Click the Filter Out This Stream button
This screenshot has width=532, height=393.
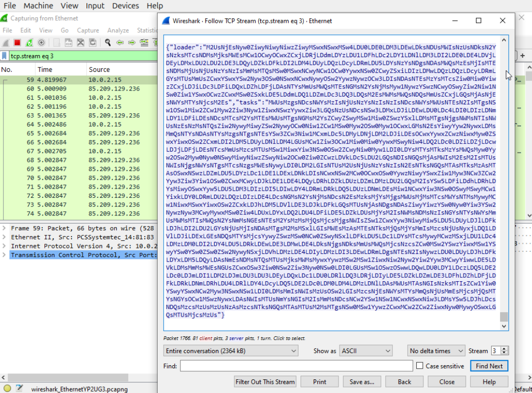(265, 382)
